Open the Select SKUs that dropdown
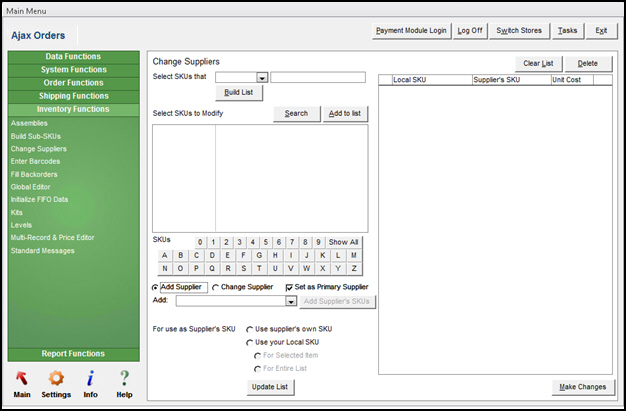 point(262,77)
